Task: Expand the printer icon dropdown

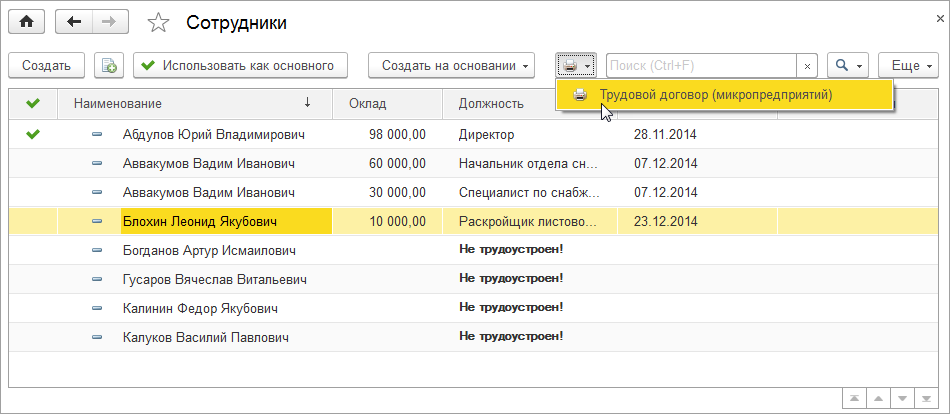Action: [576, 66]
